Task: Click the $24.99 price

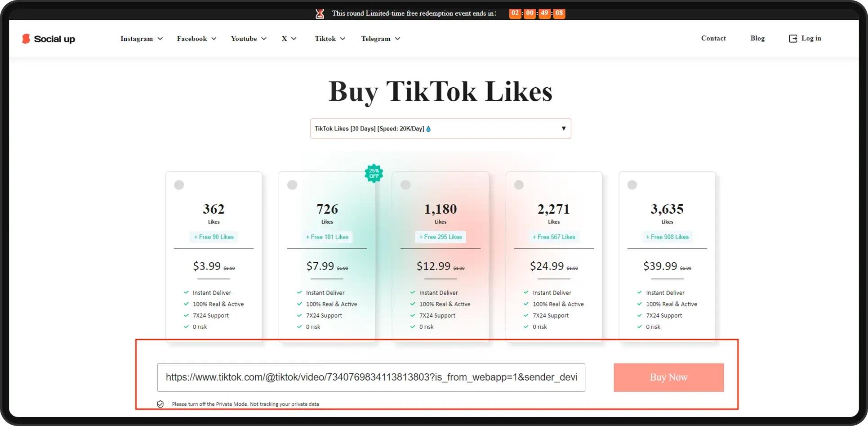Action: point(547,266)
